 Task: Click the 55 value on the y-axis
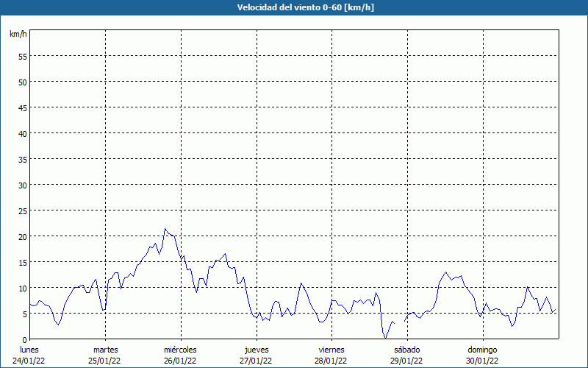[x=23, y=57]
